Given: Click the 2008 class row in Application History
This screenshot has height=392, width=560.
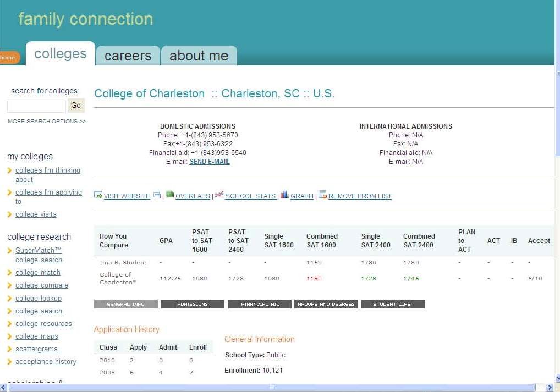Looking at the screenshot, I should click(153, 373).
